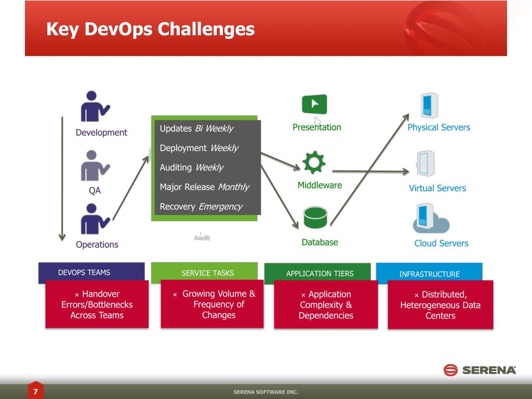The height and width of the screenshot is (399, 532).
Task: Click the SERVICE TASKS header box
Action: pos(204,272)
